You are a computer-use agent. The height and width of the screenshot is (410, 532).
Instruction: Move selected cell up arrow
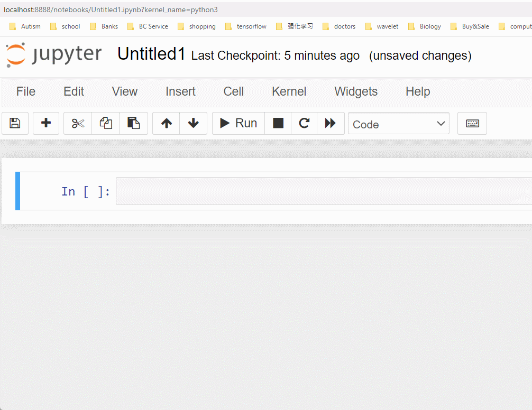tap(167, 123)
